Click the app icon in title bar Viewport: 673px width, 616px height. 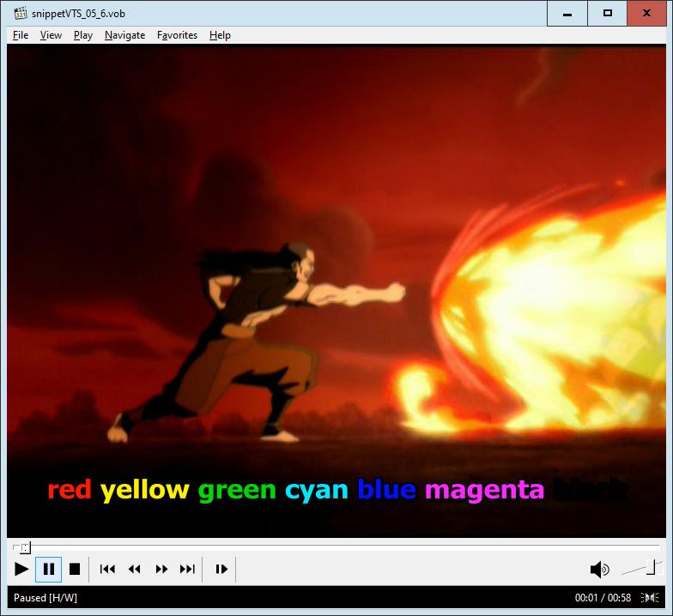[x=21, y=14]
